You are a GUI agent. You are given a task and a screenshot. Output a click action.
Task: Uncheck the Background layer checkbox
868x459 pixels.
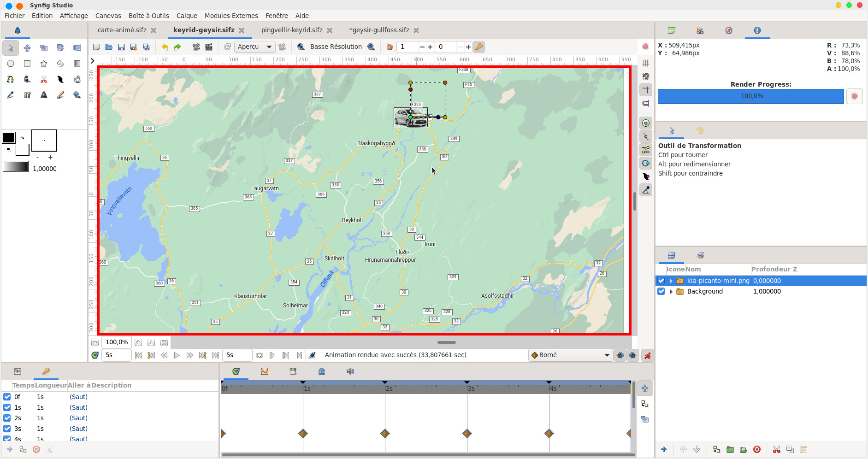661,291
